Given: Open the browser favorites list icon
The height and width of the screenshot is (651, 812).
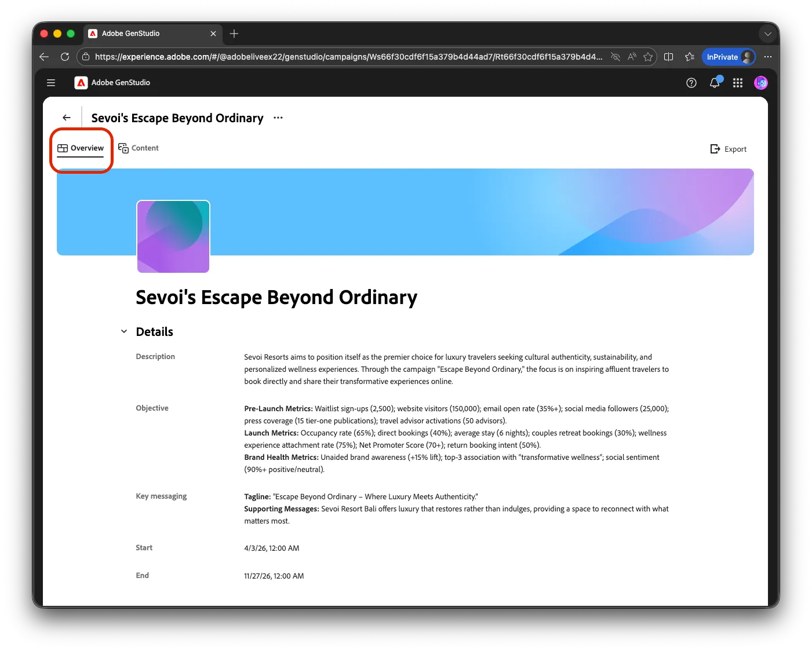Looking at the screenshot, I should 689,57.
